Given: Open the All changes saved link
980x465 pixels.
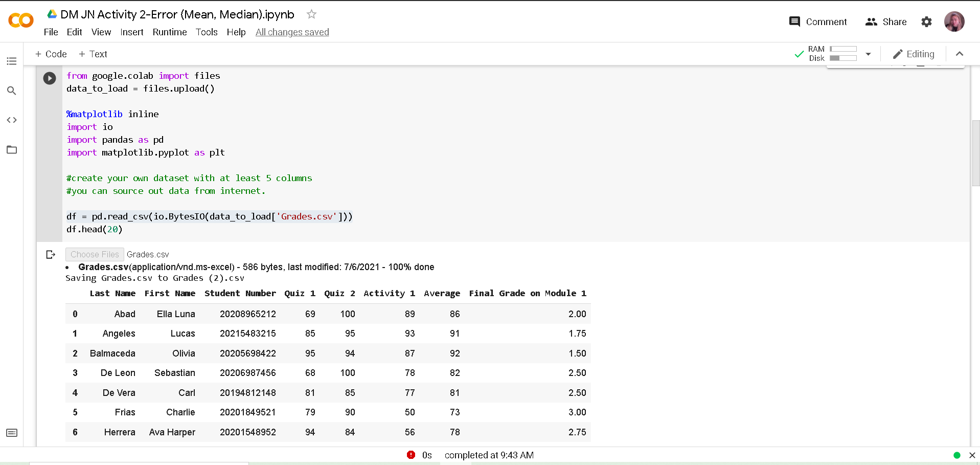Looking at the screenshot, I should tap(292, 32).
